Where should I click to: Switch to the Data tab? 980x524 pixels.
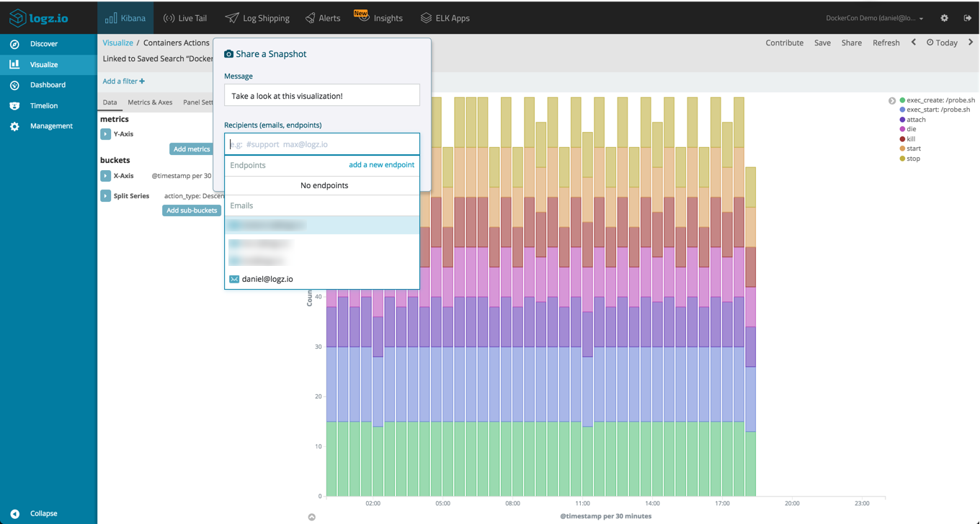[110, 102]
